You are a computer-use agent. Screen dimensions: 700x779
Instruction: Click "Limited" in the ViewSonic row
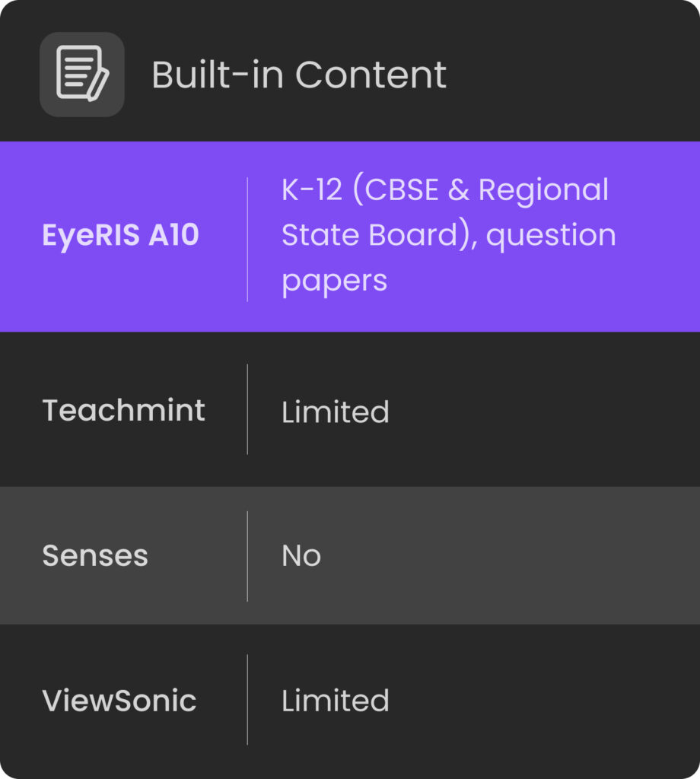tap(335, 701)
